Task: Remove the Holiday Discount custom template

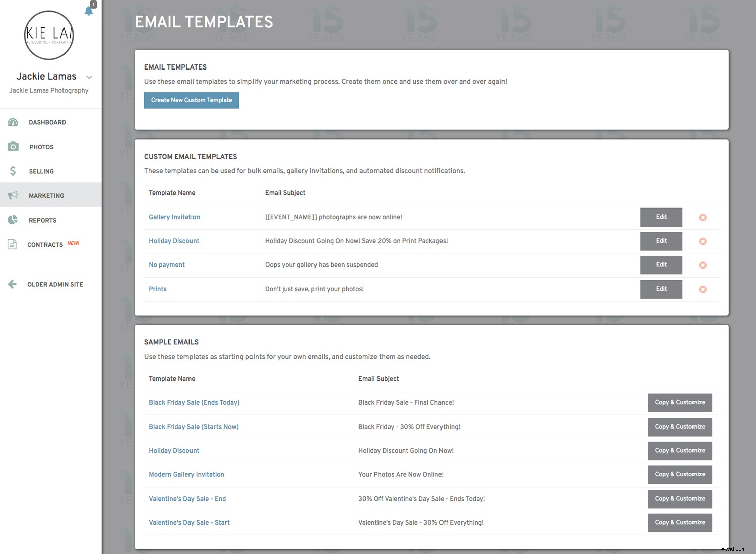Action: tap(703, 241)
